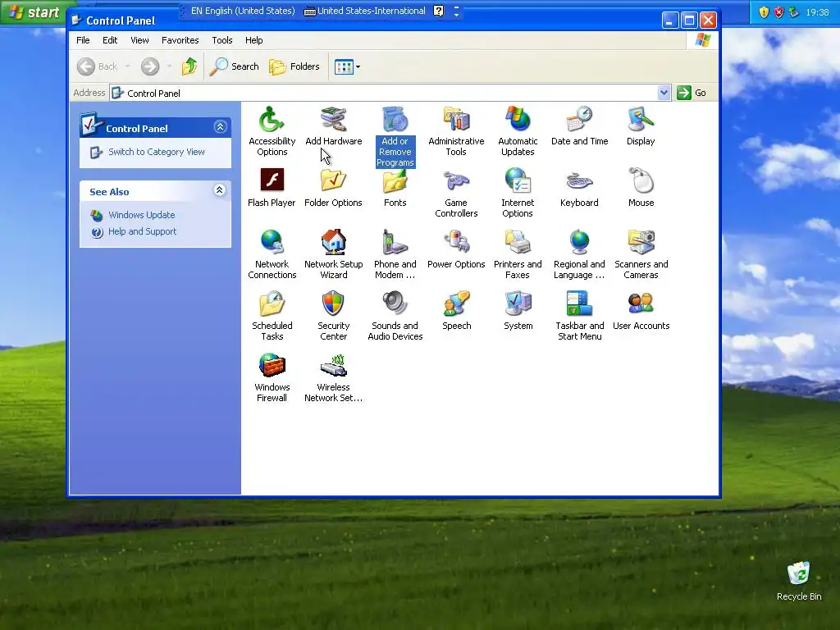840x630 pixels.
Task: Open User Accounts icon
Action: (x=641, y=311)
